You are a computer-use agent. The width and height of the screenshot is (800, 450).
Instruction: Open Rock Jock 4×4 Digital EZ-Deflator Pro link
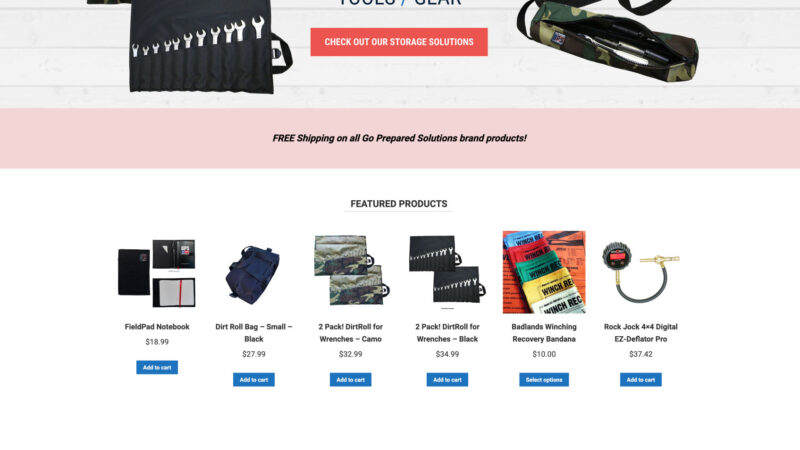click(641, 333)
